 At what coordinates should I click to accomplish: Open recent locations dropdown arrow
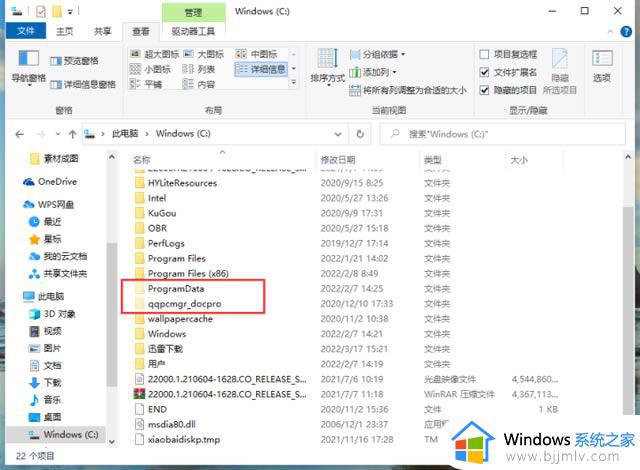click(x=58, y=134)
